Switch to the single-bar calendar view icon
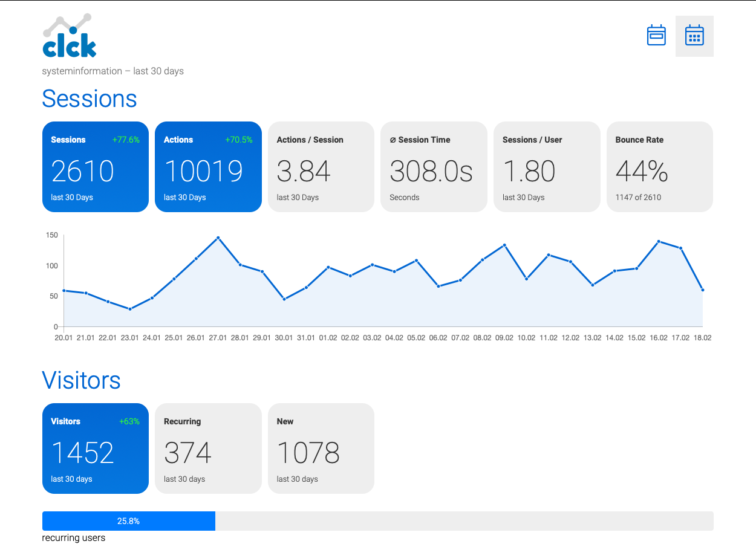The image size is (756, 544). pos(656,36)
